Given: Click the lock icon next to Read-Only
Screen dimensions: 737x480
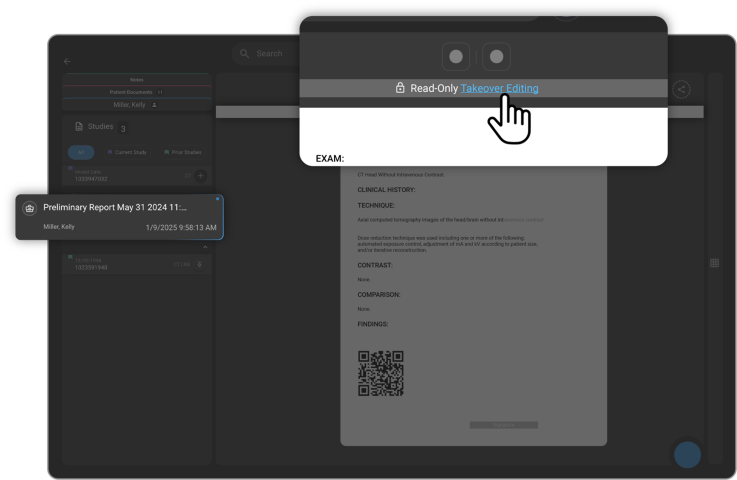Looking at the screenshot, I should [x=400, y=88].
